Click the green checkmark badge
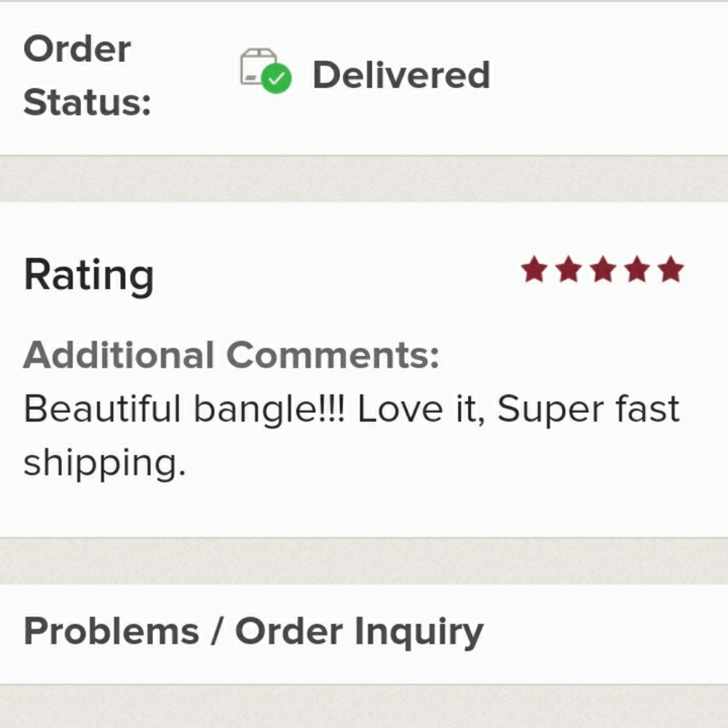This screenshot has width=728, height=728. pos(277,79)
